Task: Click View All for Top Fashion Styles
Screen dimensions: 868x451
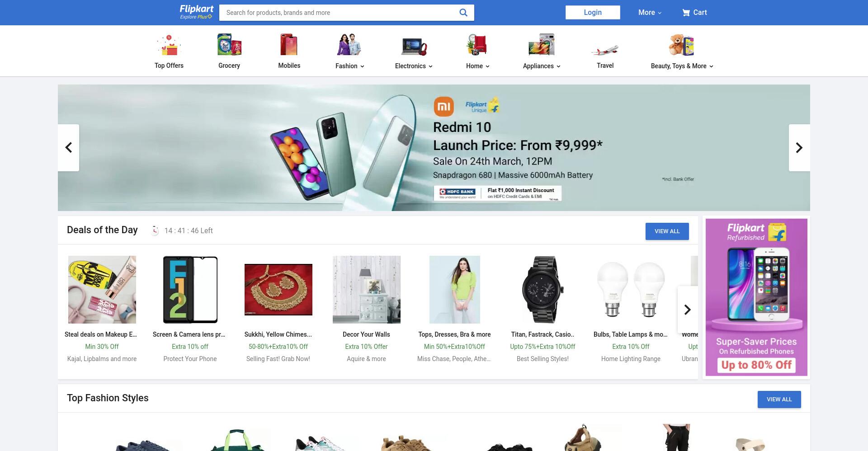Action: pyautogui.click(x=779, y=399)
